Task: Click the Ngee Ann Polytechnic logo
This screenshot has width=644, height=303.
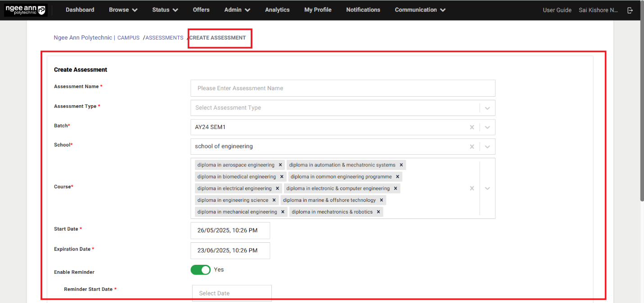Action: click(x=26, y=10)
